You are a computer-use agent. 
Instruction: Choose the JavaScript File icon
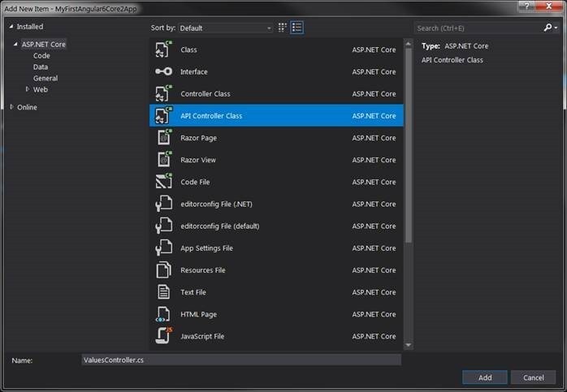[163, 335]
